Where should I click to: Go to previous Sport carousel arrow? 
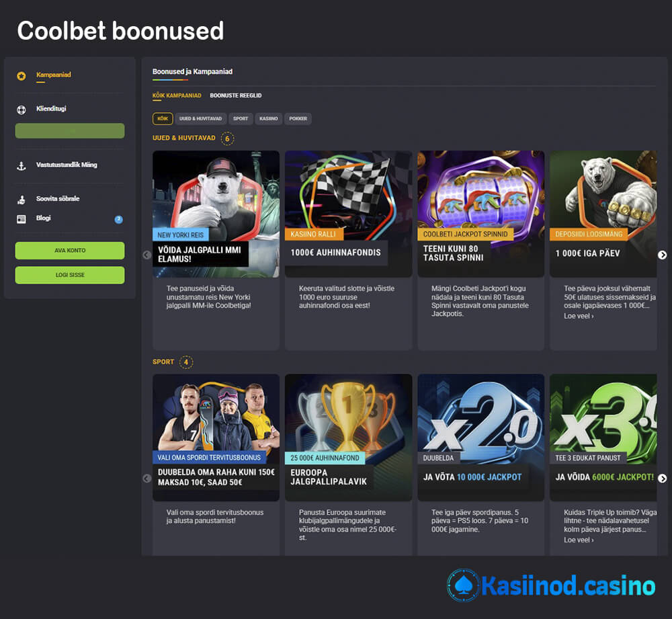click(x=147, y=479)
